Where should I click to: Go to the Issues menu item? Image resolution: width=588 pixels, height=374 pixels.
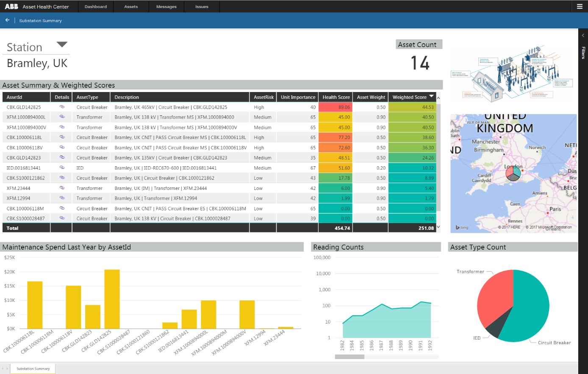[x=202, y=7]
